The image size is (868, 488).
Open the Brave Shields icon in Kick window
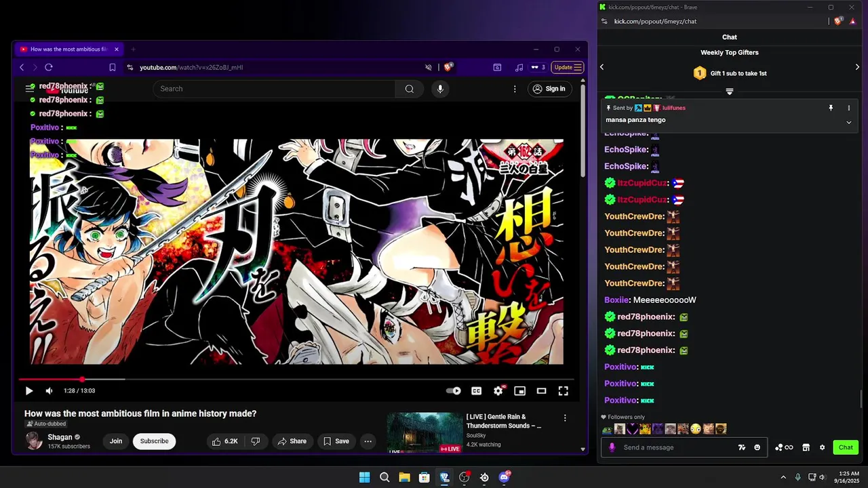click(838, 21)
